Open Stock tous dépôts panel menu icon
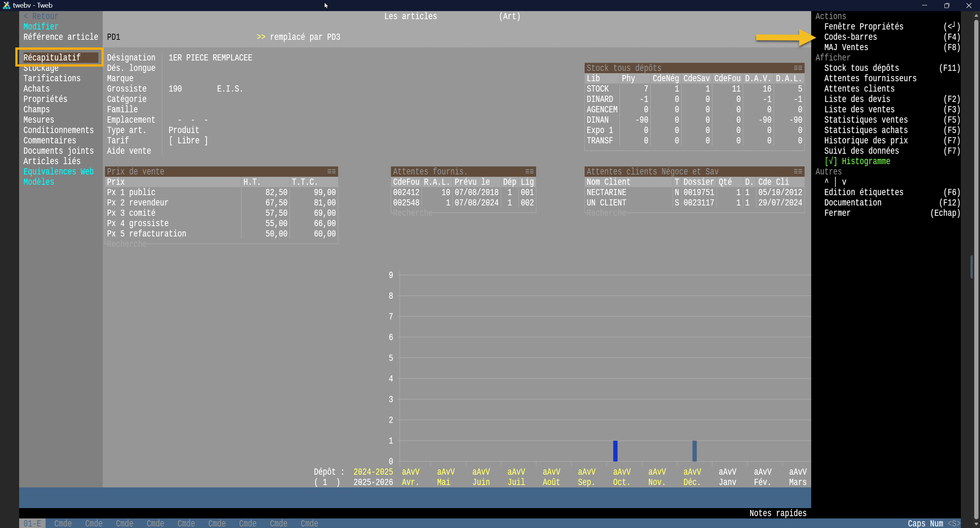The width and height of the screenshot is (980, 528). coord(798,68)
